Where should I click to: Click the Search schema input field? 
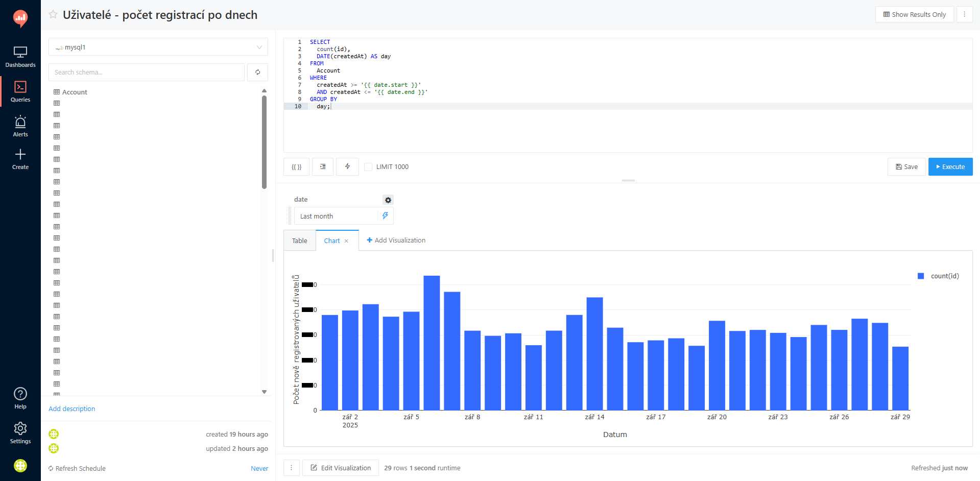[x=147, y=73]
